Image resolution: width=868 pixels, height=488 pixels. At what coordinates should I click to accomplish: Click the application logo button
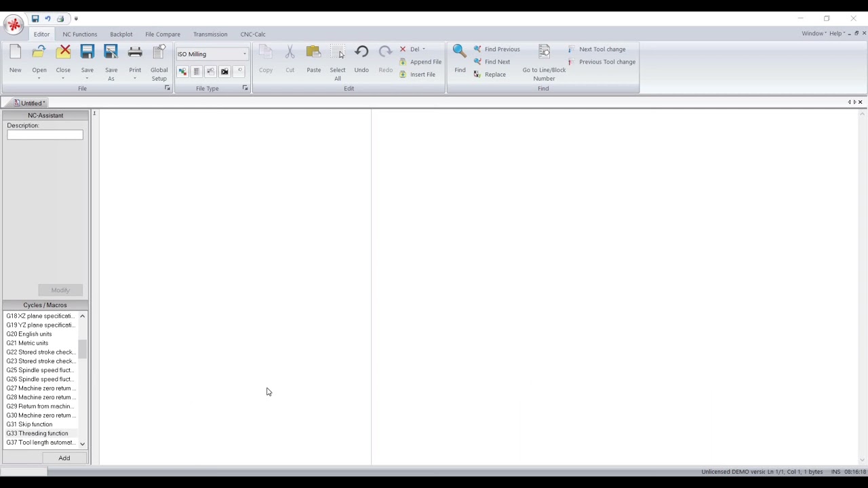click(x=14, y=25)
